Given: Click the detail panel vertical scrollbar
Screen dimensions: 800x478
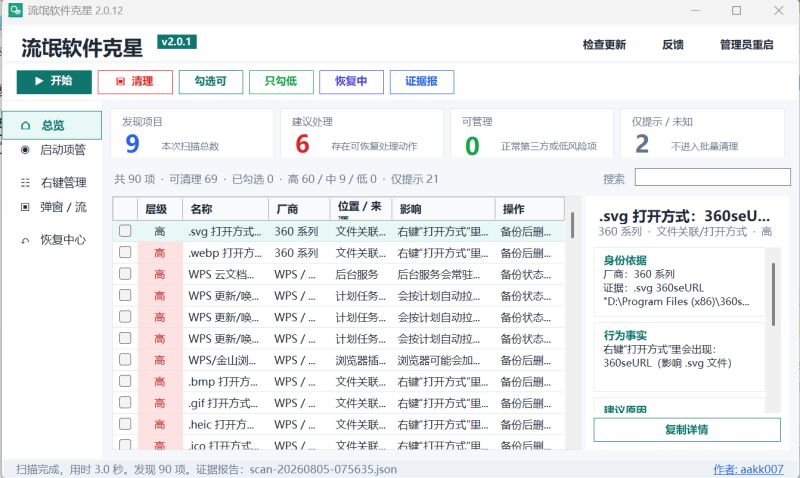Looking at the screenshot, I should click(773, 294).
